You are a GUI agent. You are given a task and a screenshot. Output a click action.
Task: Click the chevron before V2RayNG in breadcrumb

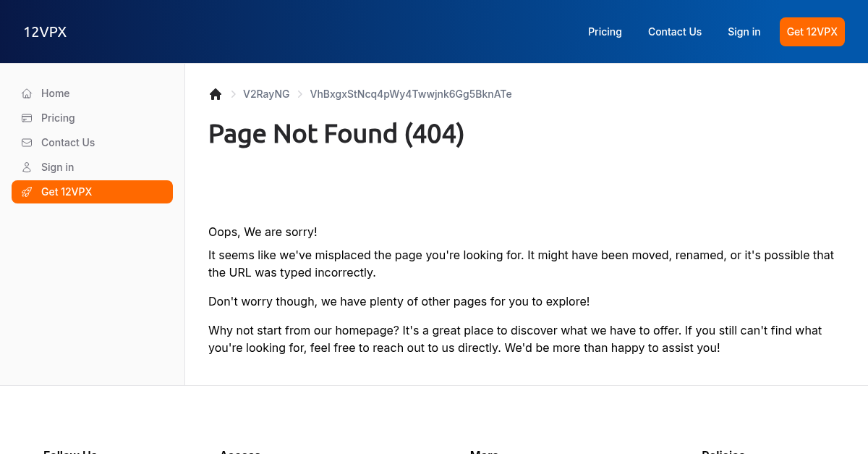tap(234, 94)
